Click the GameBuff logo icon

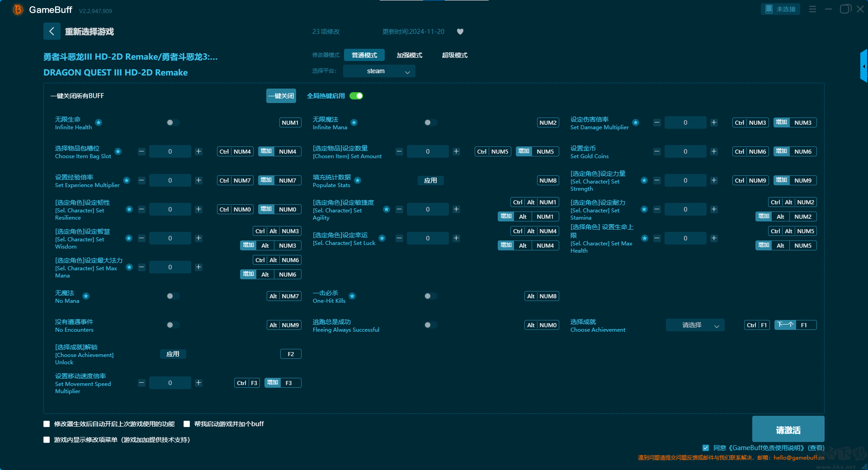coord(18,9)
